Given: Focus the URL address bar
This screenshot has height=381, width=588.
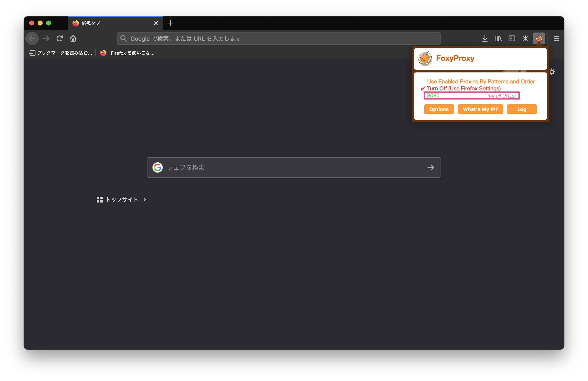Looking at the screenshot, I should [279, 39].
